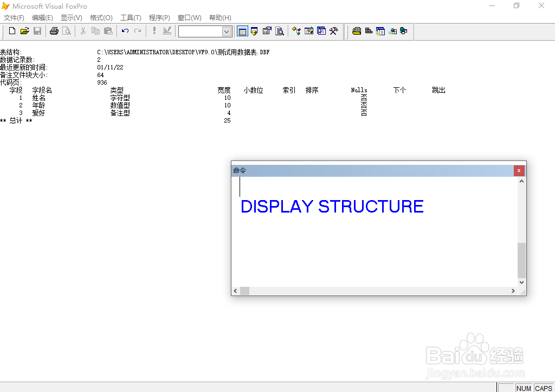Click the Document View magnifier icon

coord(280,31)
